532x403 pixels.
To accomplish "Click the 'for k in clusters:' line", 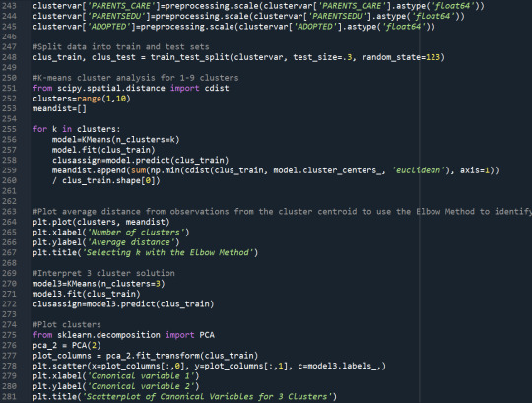I will click(x=76, y=129).
